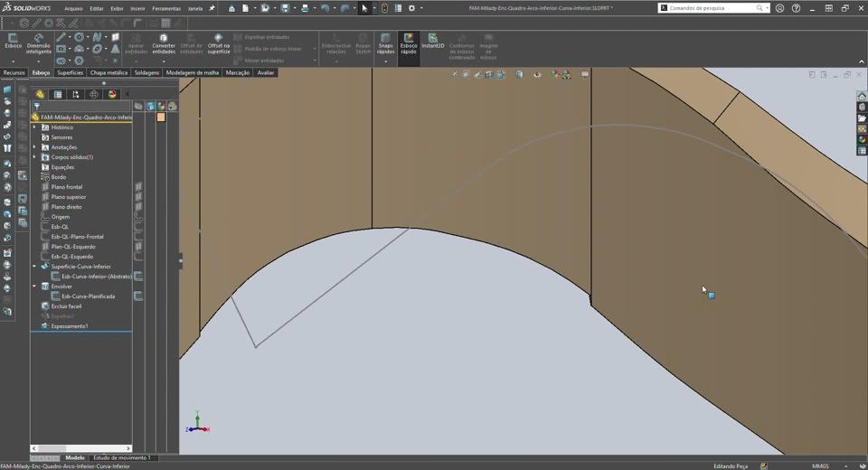Collapse the Envolver feature node
This screenshot has height=470, width=868.
[34, 287]
